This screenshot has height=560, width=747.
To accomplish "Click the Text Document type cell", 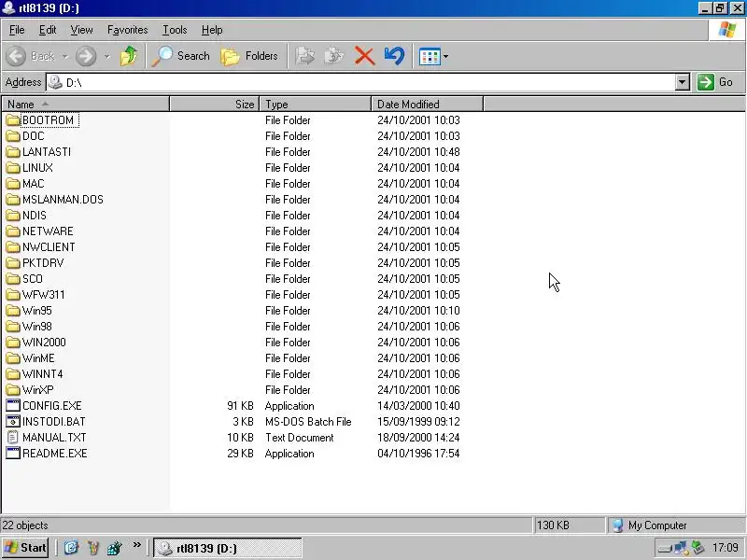I will pos(299,438).
